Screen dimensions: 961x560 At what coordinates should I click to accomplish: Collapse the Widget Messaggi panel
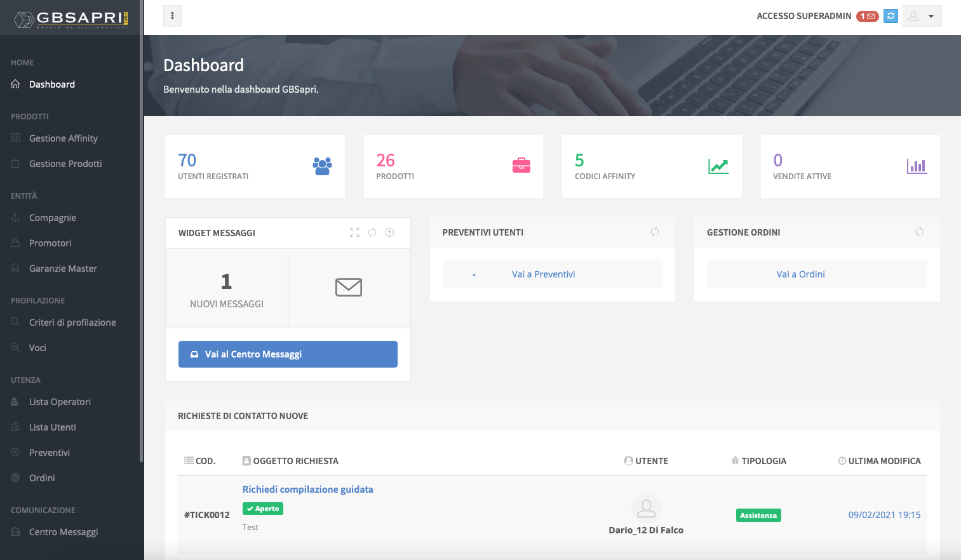coord(389,232)
